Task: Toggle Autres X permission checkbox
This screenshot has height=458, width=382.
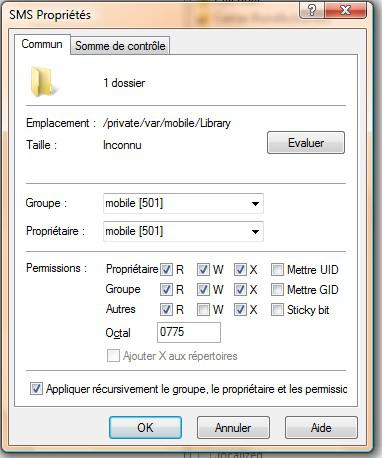Action: (240, 310)
